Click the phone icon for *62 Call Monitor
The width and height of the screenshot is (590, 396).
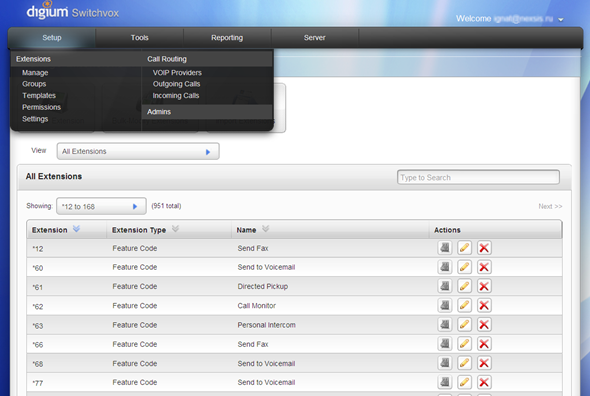(445, 305)
